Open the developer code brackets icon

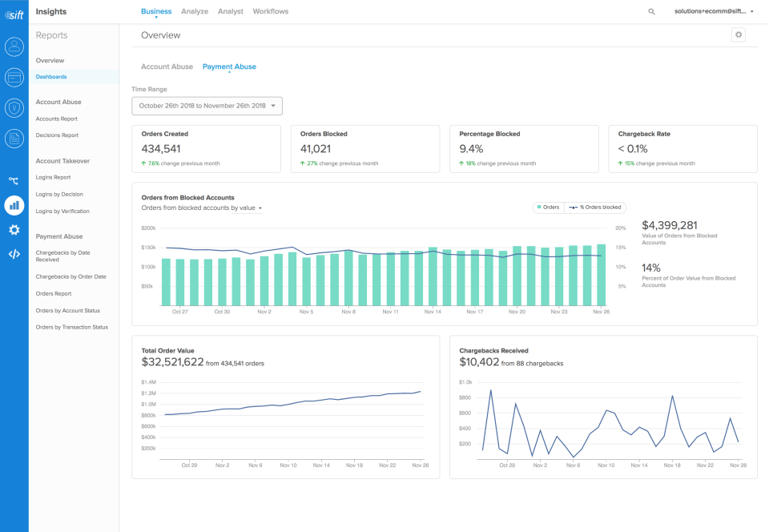coord(14,255)
